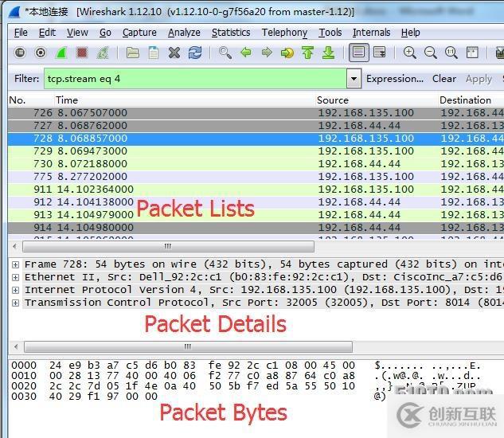Open the filter history dropdown

pos(354,79)
